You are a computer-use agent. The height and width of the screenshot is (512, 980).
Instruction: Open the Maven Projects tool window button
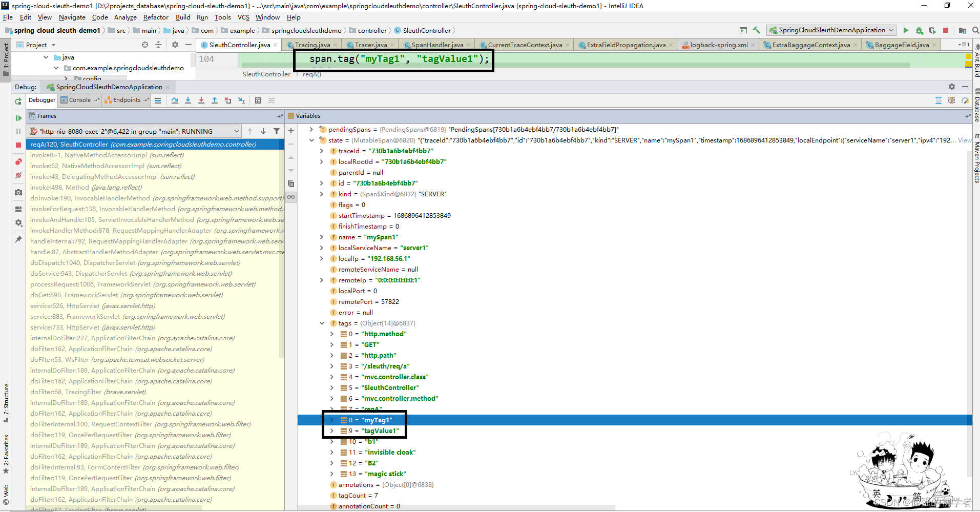(976, 158)
